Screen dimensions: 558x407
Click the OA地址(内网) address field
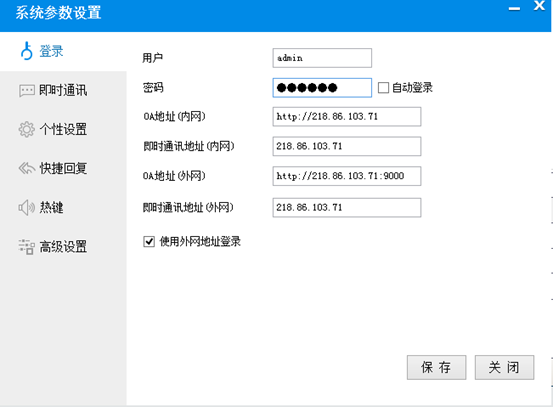[x=347, y=116]
